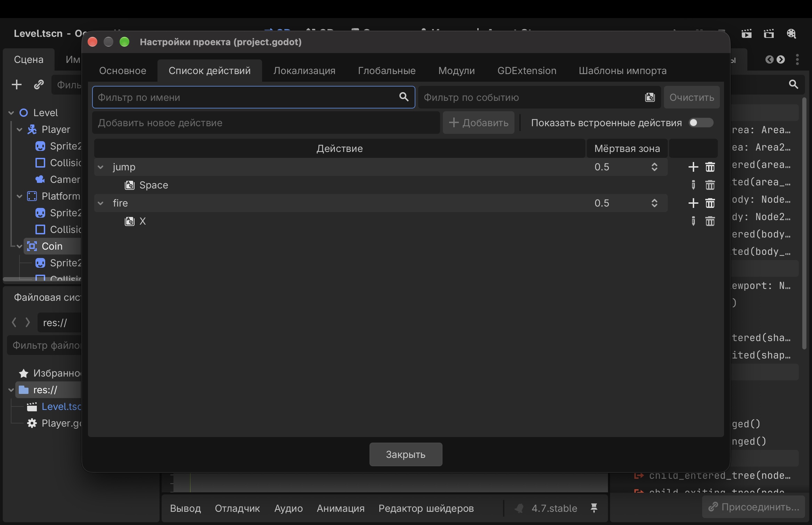Add an event to the fire action

693,203
